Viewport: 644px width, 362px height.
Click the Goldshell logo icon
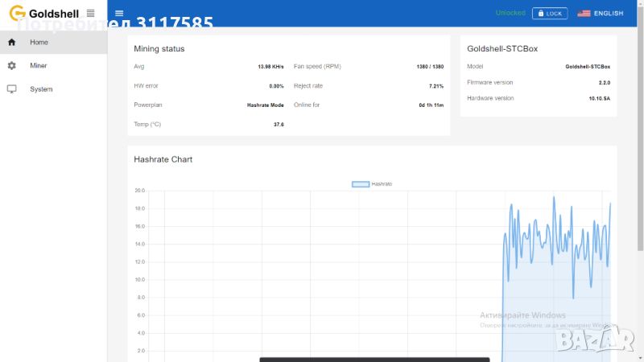click(x=17, y=14)
